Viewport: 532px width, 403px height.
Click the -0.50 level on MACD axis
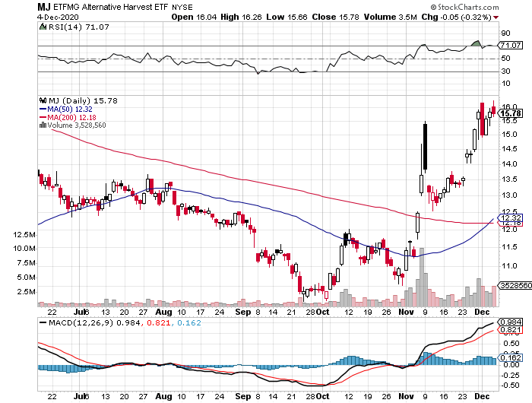pyautogui.click(x=510, y=386)
